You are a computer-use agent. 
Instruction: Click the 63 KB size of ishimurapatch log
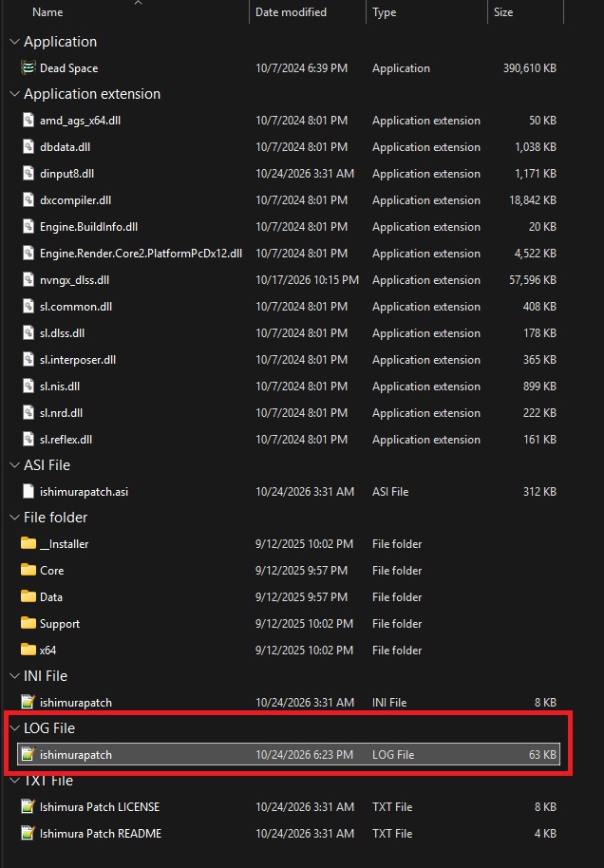(x=542, y=755)
